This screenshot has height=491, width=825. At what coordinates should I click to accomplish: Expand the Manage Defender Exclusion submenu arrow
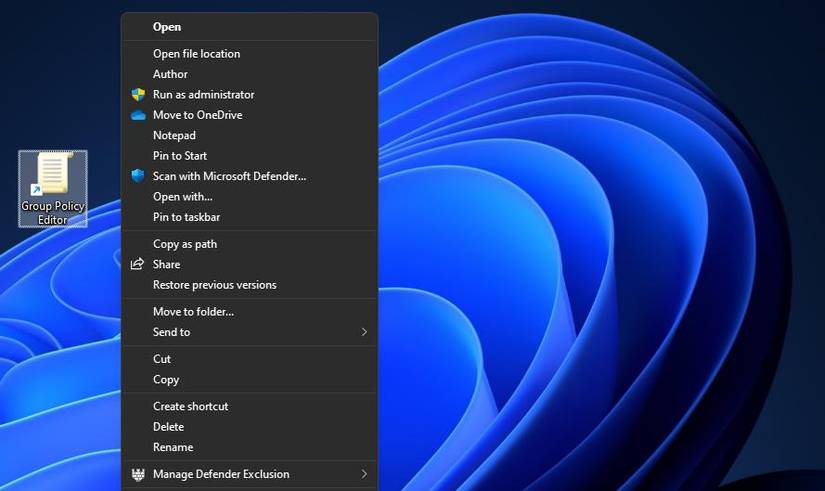[x=364, y=474]
